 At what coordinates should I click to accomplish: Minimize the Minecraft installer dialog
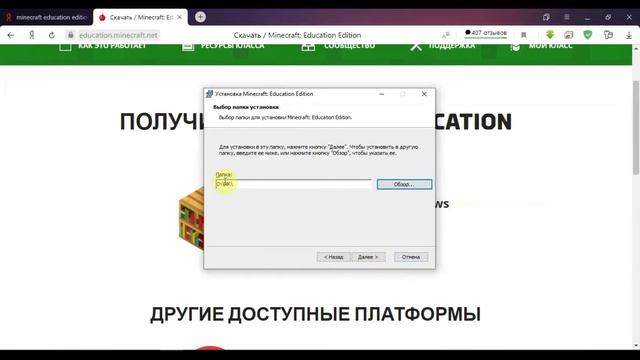pyautogui.click(x=382, y=94)
